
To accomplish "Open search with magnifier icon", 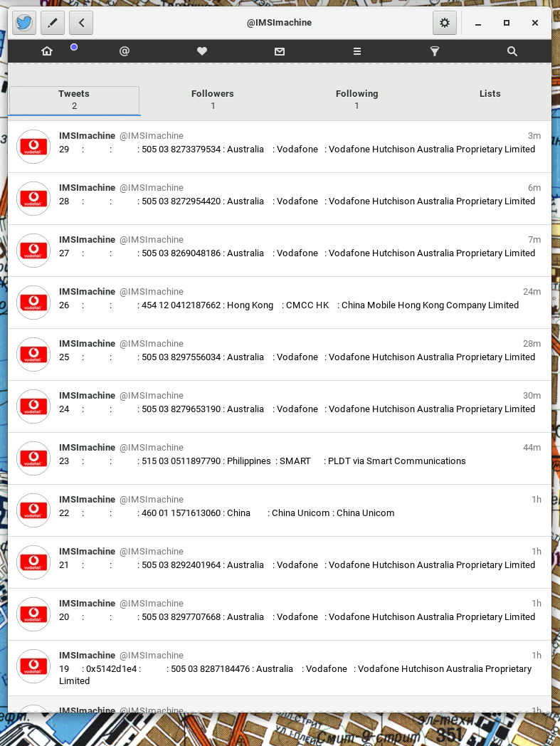I will tap(512, 51).
